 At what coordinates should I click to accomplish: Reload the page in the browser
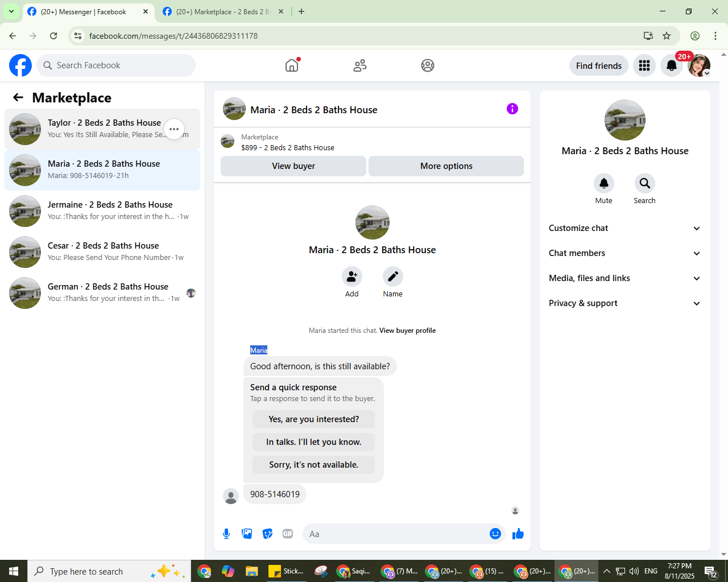(53, 36)
